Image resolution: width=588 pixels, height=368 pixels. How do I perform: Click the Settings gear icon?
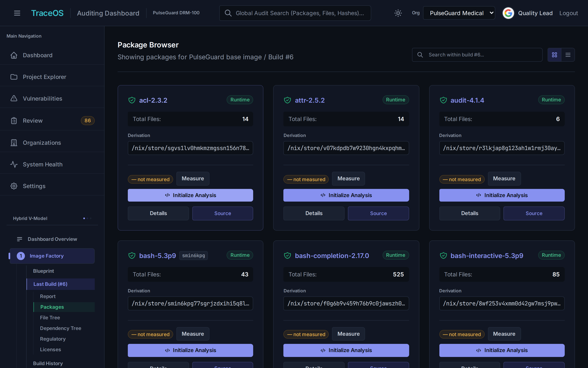click(x=14, y=186)
